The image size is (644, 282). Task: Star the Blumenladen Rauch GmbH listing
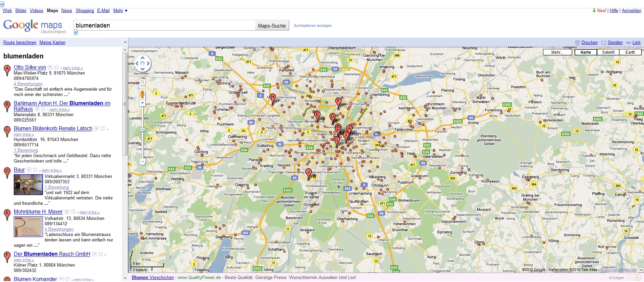tap(101, 254)
